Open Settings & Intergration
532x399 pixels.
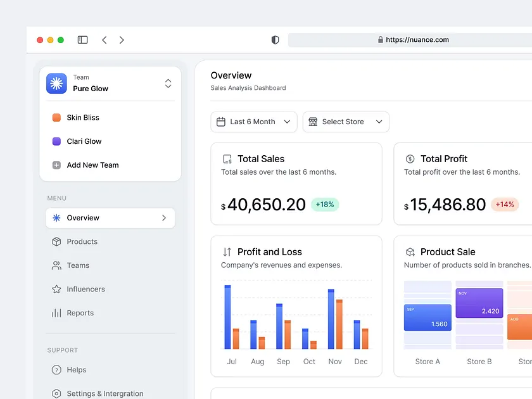[110, 393]
